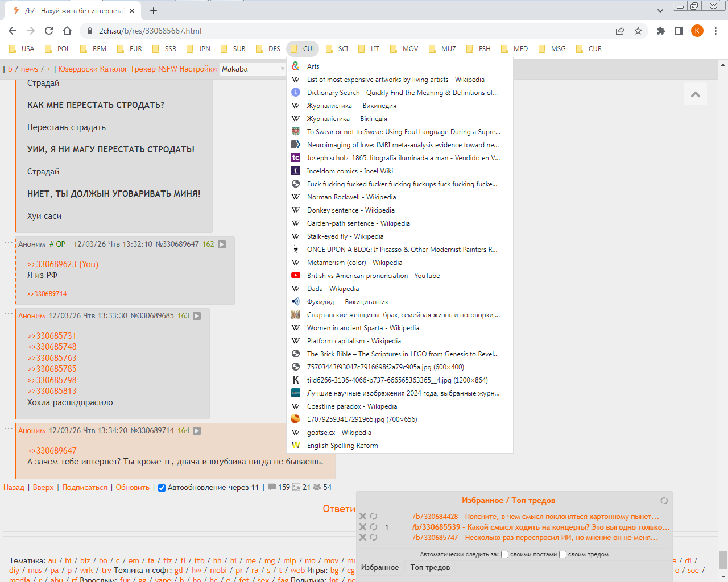Enable auto-follow for 'своим тредом'
Viewport: 728px width, 582px height.
(562, 554)
